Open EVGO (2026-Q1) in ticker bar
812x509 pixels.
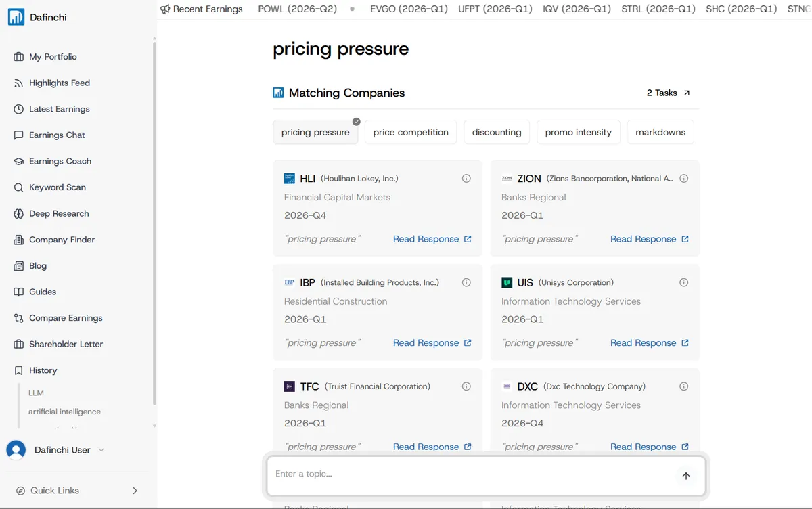[409, 9]
